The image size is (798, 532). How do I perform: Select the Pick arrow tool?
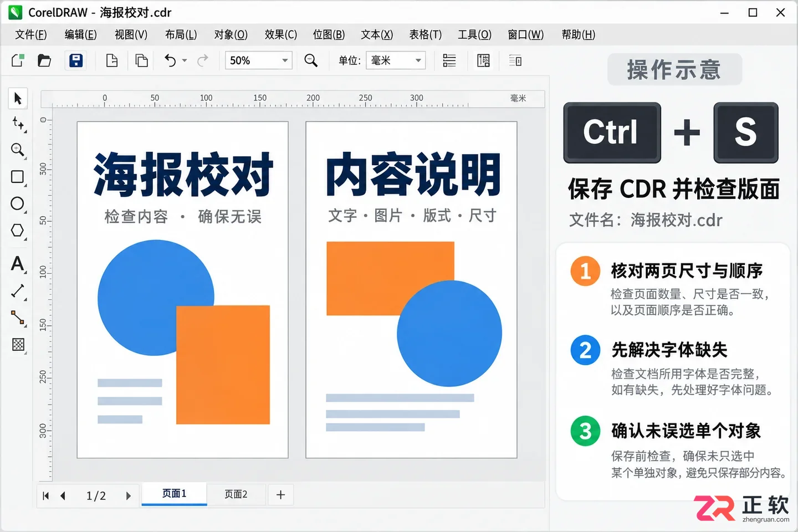point(18,98)
